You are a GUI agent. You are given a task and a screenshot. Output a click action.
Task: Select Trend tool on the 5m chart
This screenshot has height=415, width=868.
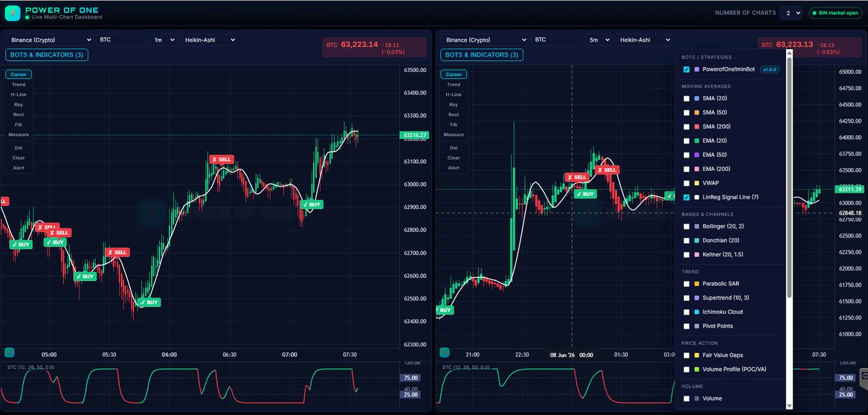(454, 84)
